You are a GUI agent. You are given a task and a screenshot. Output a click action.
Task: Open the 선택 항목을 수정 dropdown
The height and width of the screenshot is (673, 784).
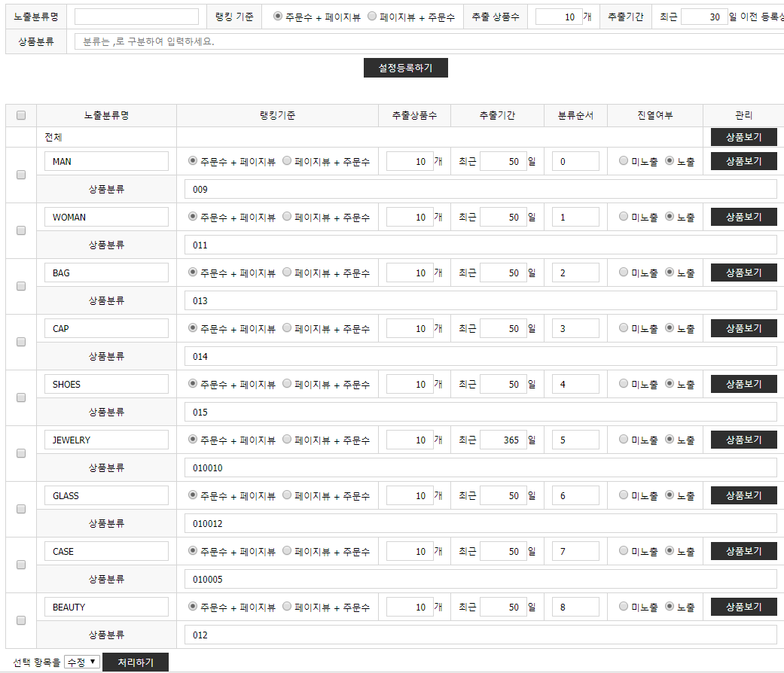click(81, 662)
